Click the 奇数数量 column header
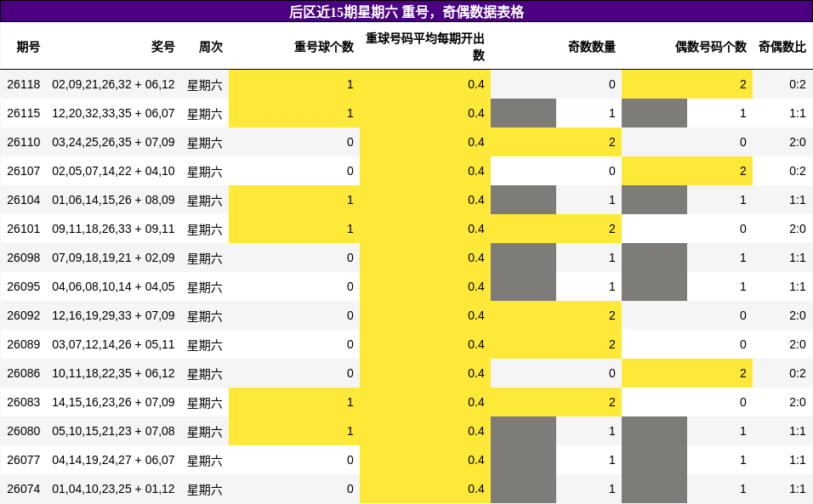Viewport: 813px width, 504px height. 592,47
